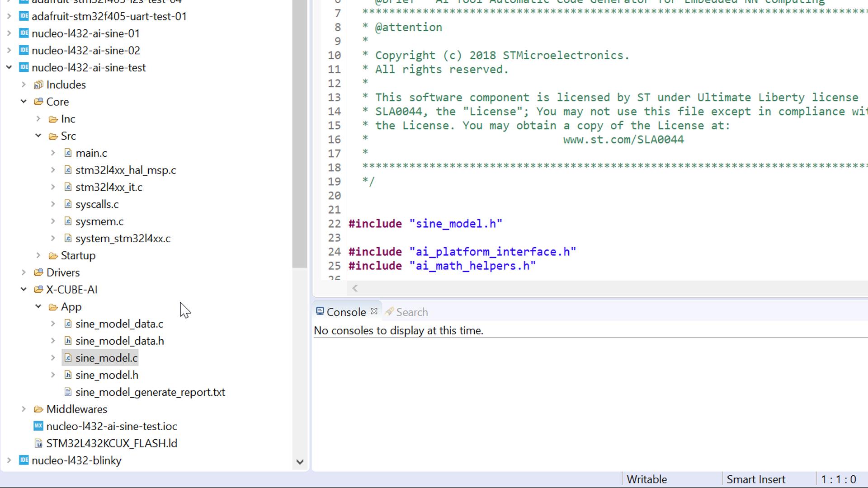Click the nucleo-l432-ai-sine-test.ioc MX icon
The image size is (868, 488).
click(38, 426)
